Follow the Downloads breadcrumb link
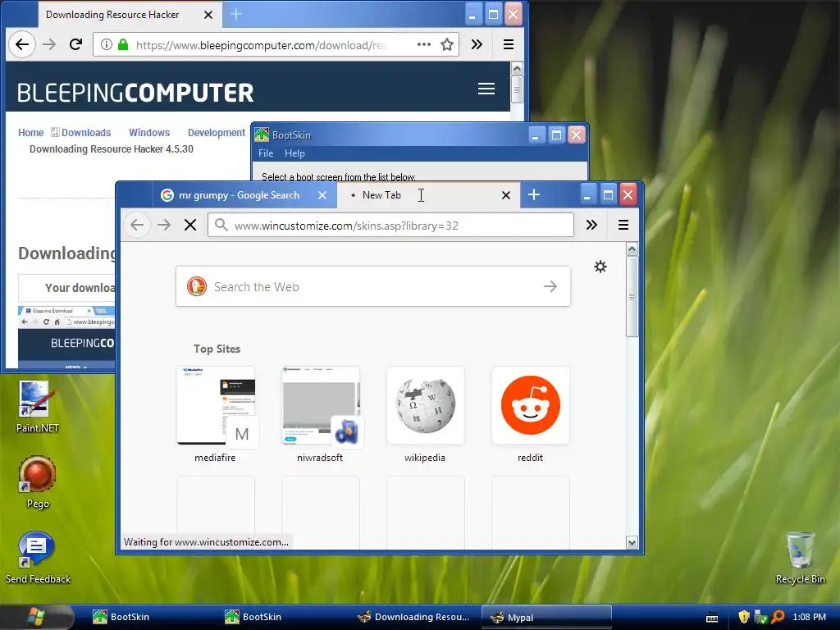840x630 pixels. (85, 132)
